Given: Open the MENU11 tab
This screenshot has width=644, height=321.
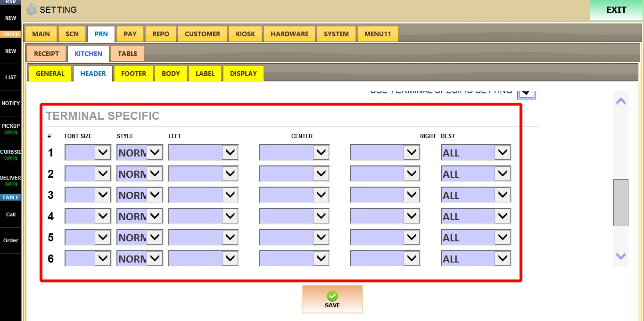Looking at the screenshot, I should 378,34.
